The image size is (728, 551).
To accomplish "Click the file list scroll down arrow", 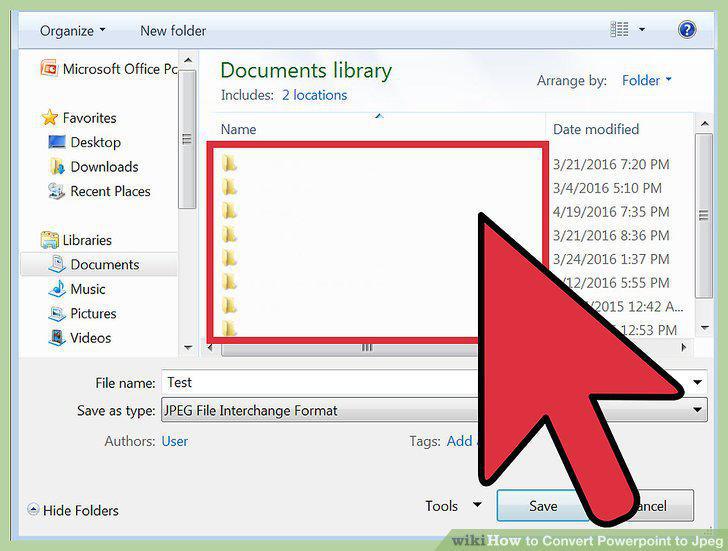I will point(704,328).
